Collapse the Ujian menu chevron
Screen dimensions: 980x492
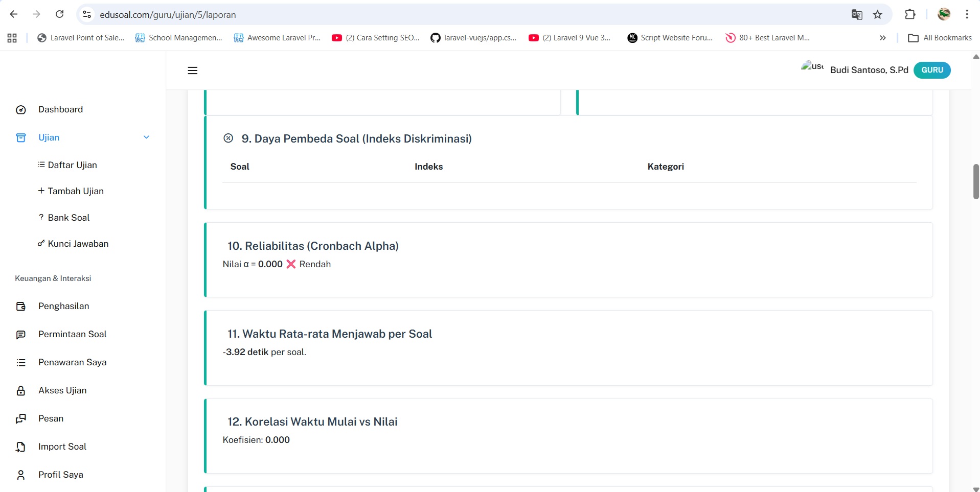coord(146,137)
